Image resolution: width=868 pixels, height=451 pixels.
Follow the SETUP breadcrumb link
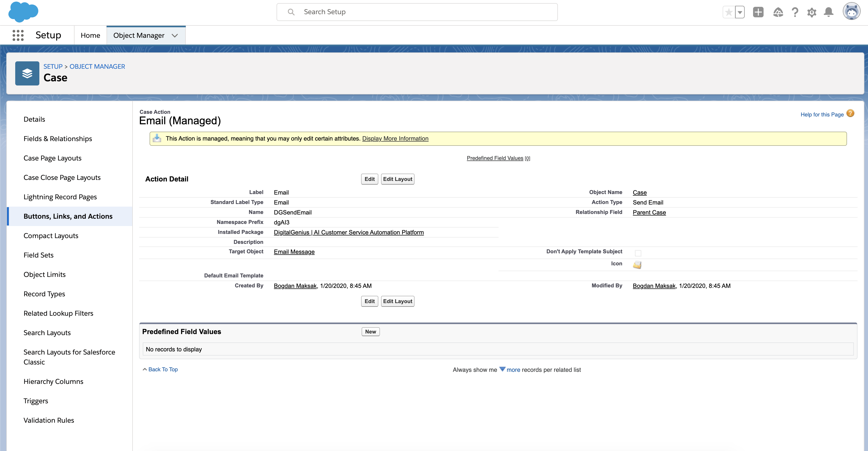[x=53, y=66]
